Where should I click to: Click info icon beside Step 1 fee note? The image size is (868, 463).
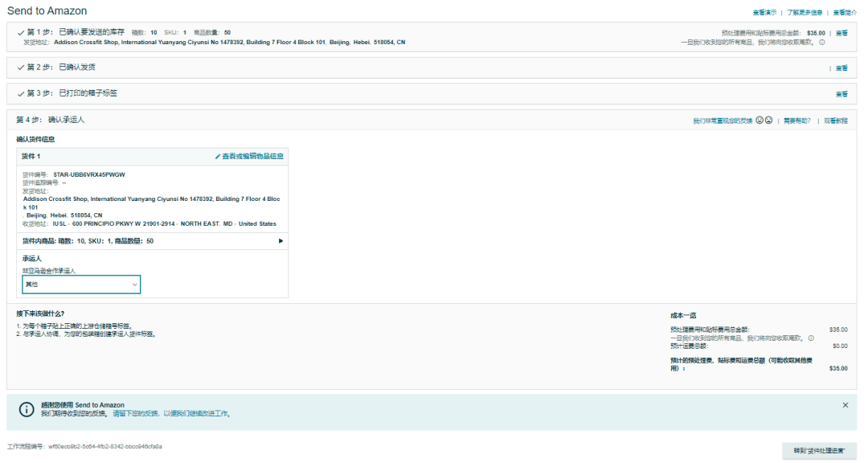coord(822,42)
